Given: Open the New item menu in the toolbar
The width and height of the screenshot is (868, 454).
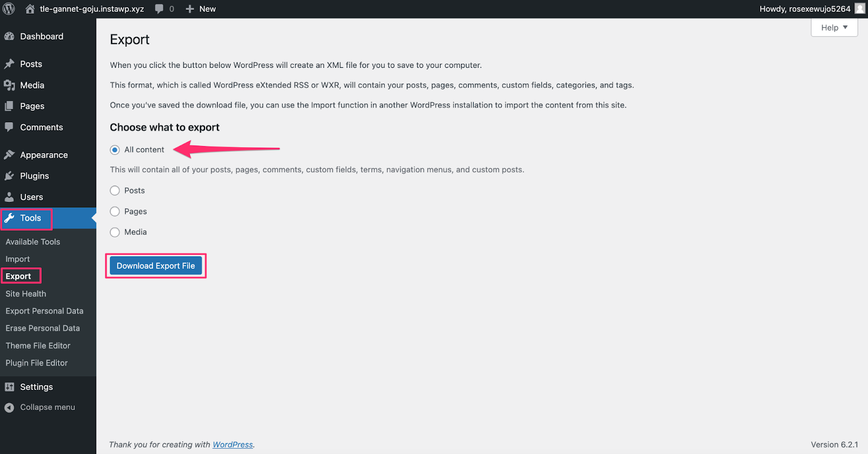Looking at the screenshot, I should 200,9.
